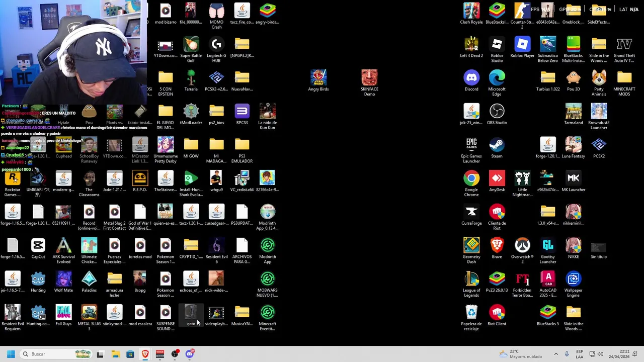This screenshot has width=644, height=362.
Task: Open the Paladins desktop icon
Action: [89, 282]
